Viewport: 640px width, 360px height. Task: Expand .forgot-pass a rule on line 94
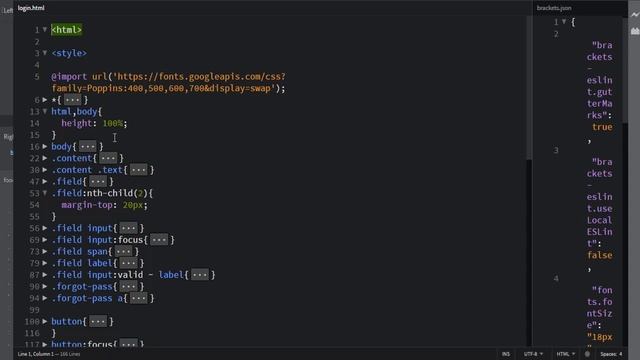pyautogui.click(x=45, y=298)
